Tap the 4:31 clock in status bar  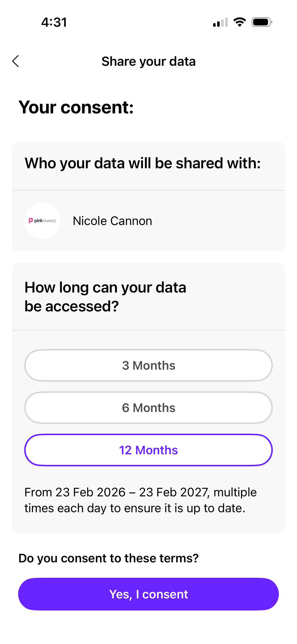[54, 22]
